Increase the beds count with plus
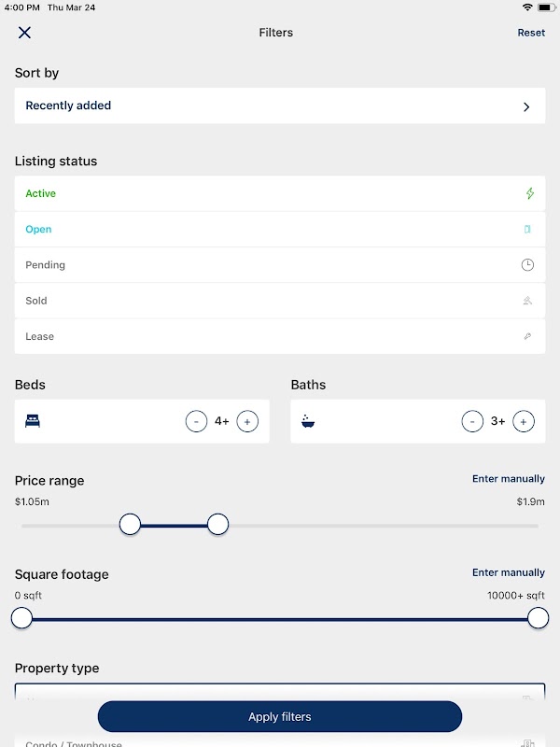 247,421
